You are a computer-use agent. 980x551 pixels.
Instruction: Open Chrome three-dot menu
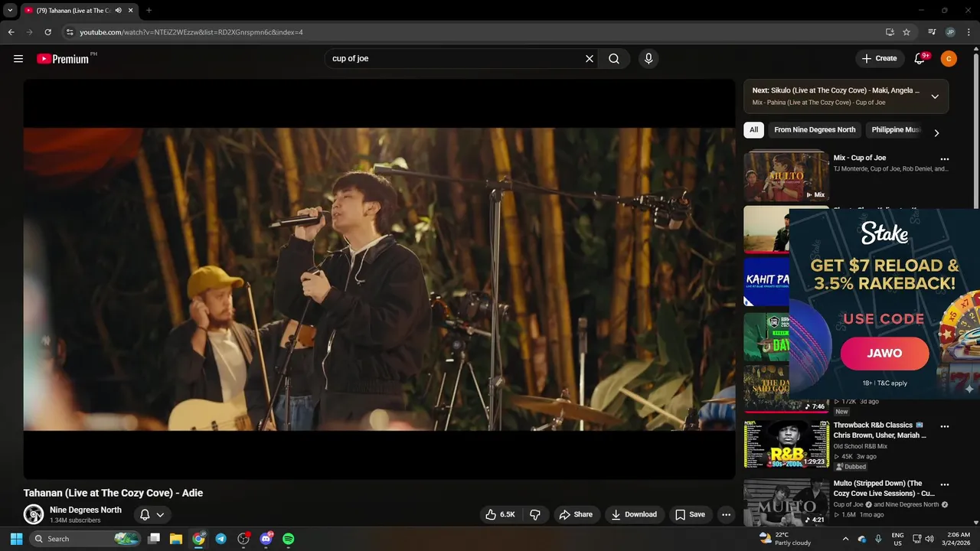968,32
